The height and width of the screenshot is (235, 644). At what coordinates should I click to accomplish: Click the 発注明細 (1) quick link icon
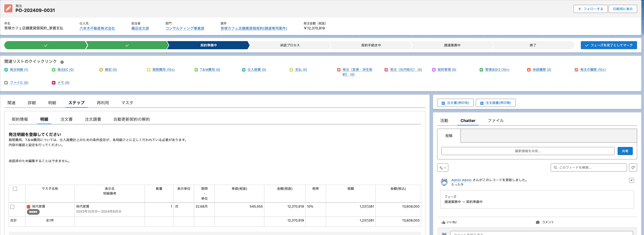tap(6, 70)
